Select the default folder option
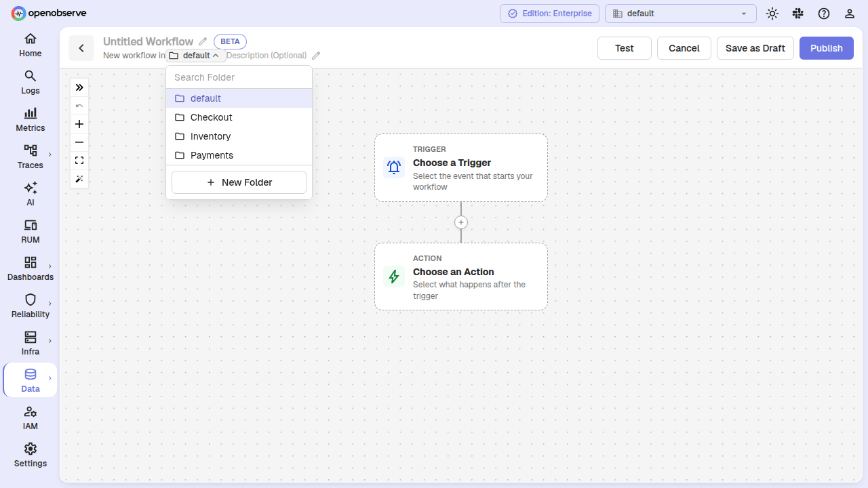The image size is (868, 488). 239,98
